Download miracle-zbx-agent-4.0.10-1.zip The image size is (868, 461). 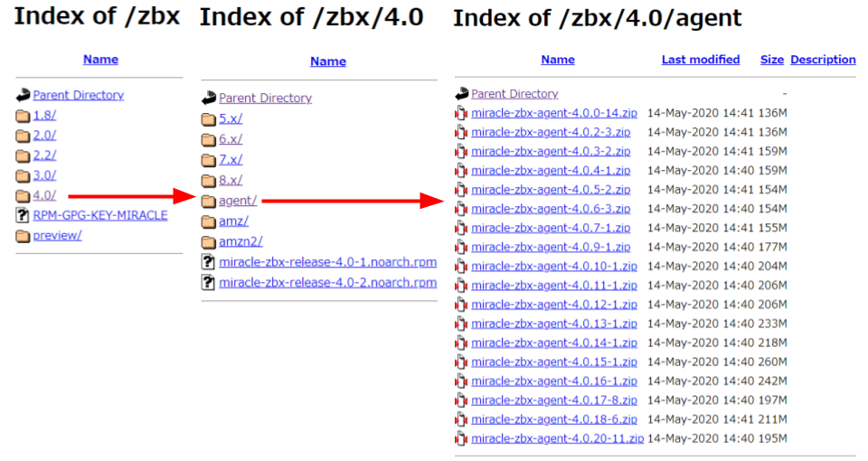pos(554,267)
